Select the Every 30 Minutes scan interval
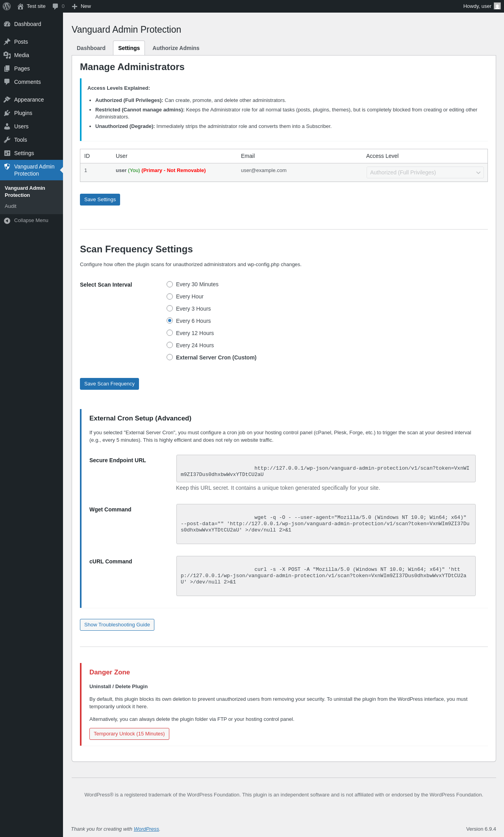 [x=170, y=284]
